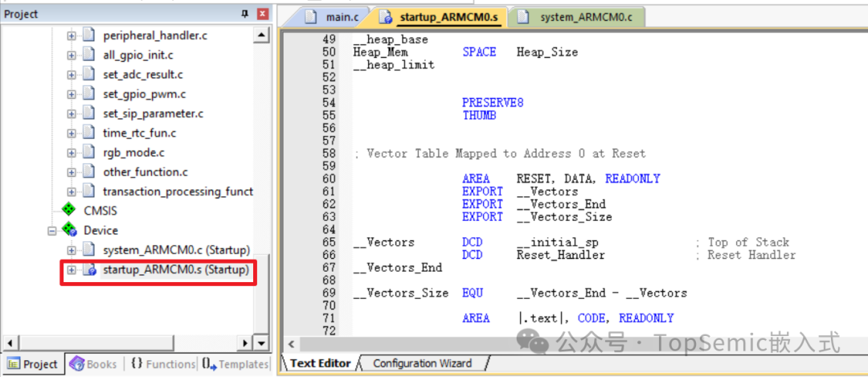Click Heap_Size on line 50

pyautogui.click(x=547, y=52)
